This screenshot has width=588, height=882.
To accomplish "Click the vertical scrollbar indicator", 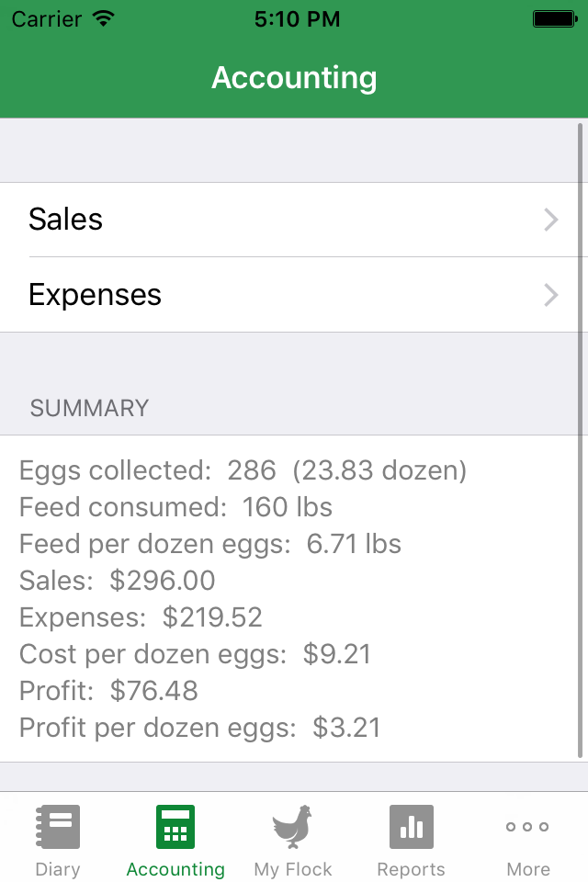I will coord(581,441).
